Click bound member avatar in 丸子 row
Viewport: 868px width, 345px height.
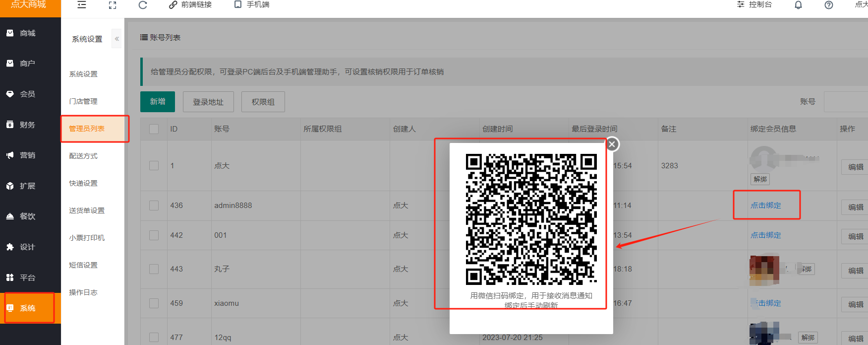[764, 270]
